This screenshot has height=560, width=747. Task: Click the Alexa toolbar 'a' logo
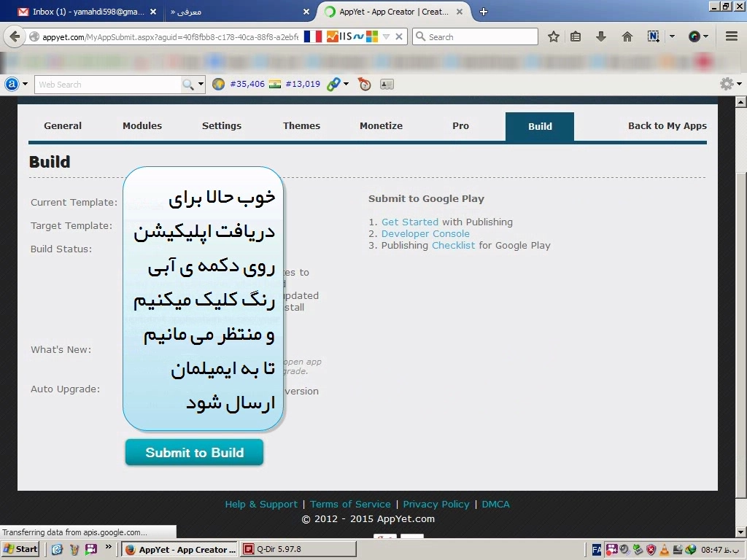click(12, 85)
